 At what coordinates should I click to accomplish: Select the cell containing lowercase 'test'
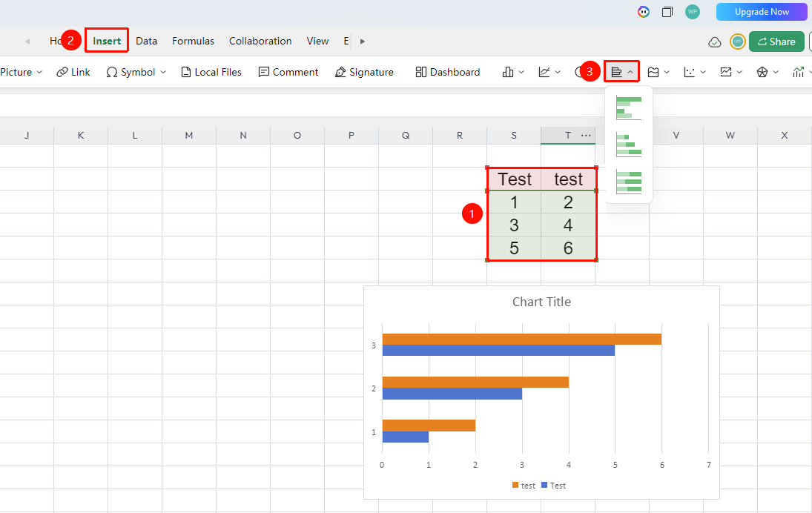568,179
